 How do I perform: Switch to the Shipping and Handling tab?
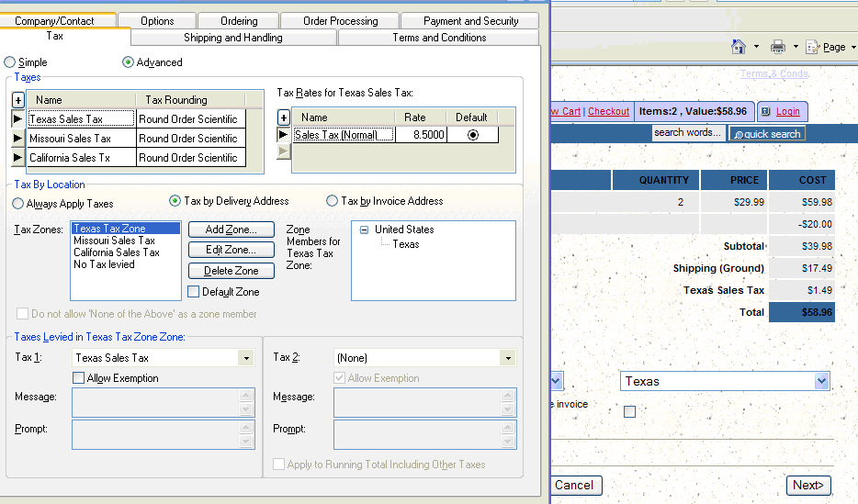233,38
